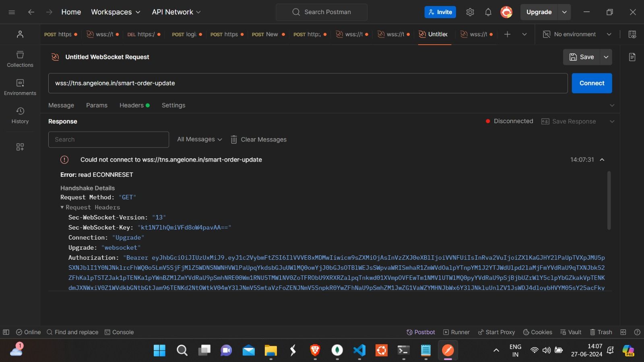This screenshot has width=644, height=362.
Task: Go to Home
Action: pyautogui.click(x=71, y=12)
